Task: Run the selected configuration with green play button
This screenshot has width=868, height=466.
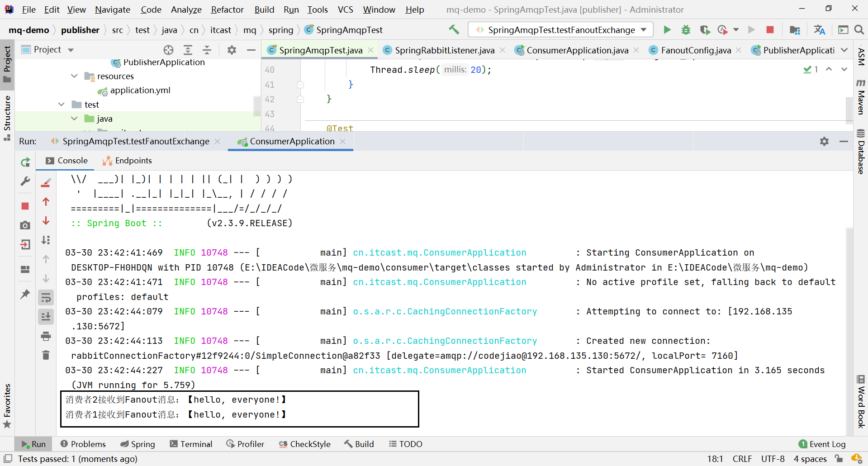Action: (x=667, y=30)
